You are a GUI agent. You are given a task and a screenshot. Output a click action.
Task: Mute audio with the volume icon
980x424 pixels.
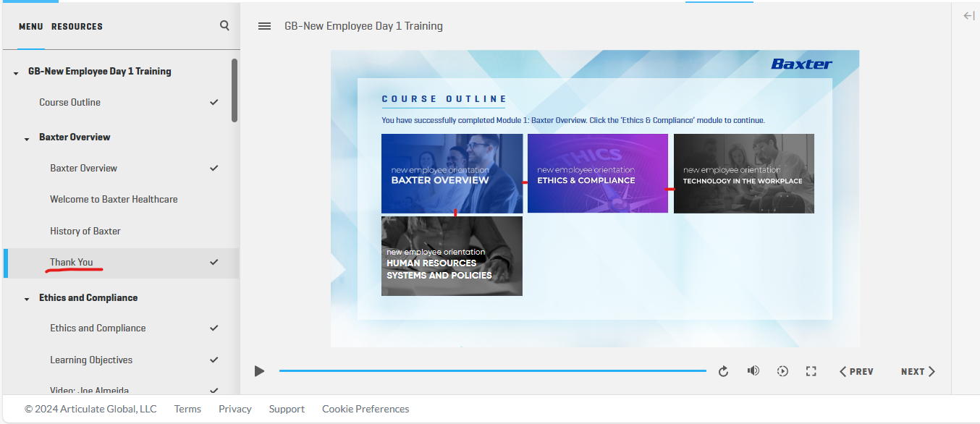pos(753,370)
